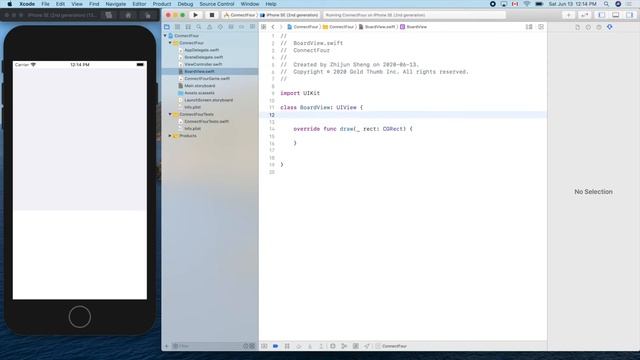This screenshot has width=640, height=360.
Task: Open code review arrows button
Action: pos(584,15)
